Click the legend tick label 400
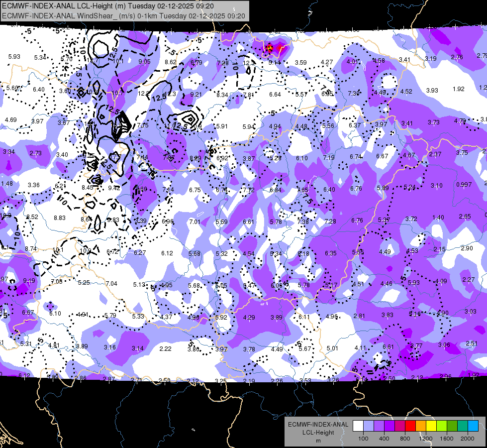 (384, 439)
